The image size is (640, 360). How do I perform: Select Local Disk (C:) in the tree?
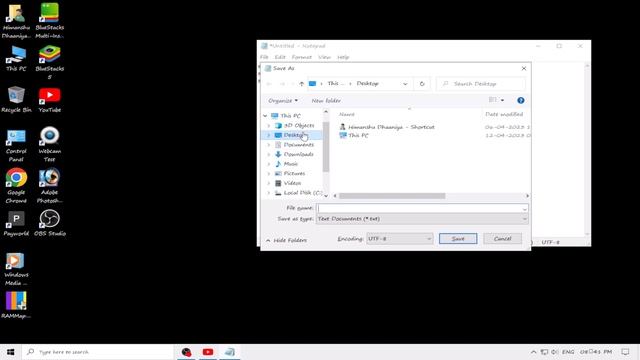click(302, 193)
